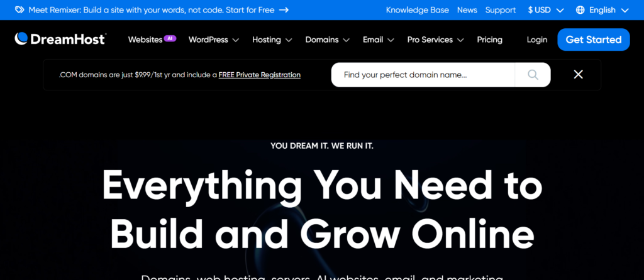Open the English language dropdown
Screen dimensions: 644x280
[602, 10]
